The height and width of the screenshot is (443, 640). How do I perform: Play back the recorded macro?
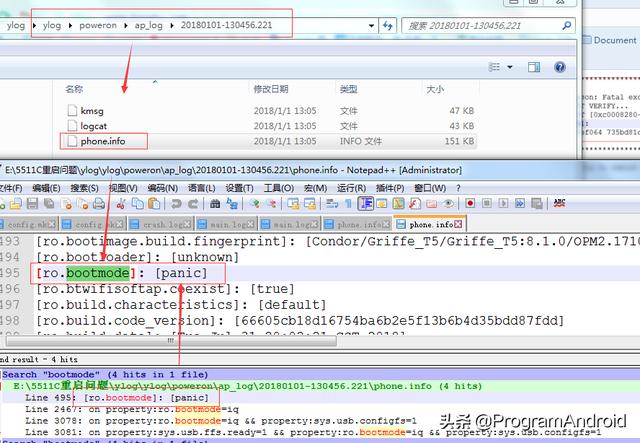click(x=503, y=203)
